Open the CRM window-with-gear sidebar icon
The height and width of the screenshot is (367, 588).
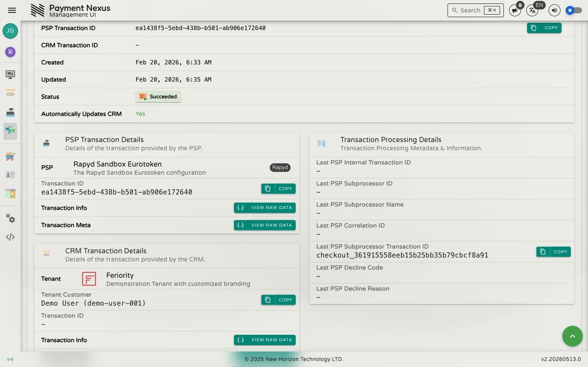(10, 94)
